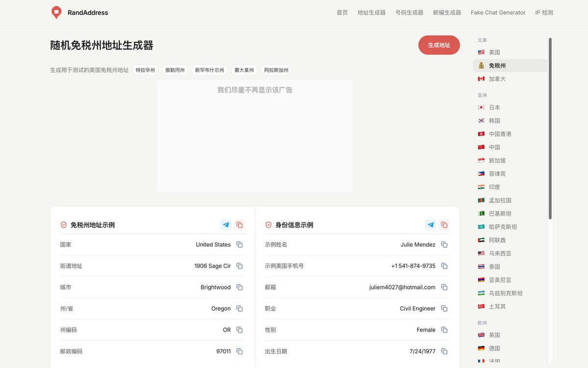Screen dimensions: 588x368
Task: Select the 蒙大拿州 state chip
Action: click(x=244, y=70)
